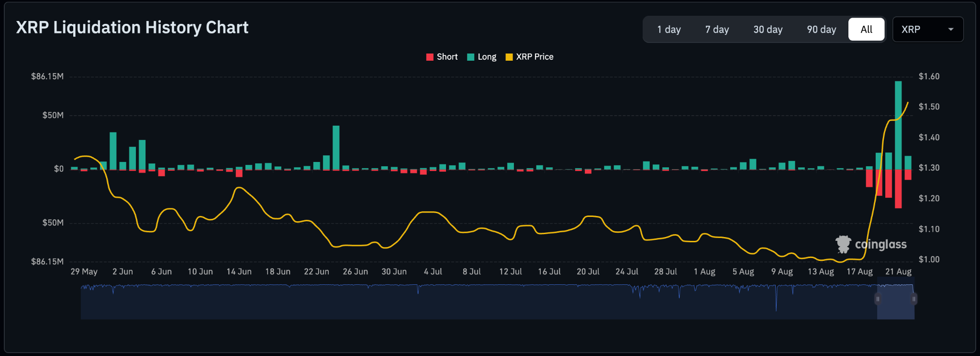Choose the All timeframe tab
Screen dimensions: 980x356
[866, 30]
